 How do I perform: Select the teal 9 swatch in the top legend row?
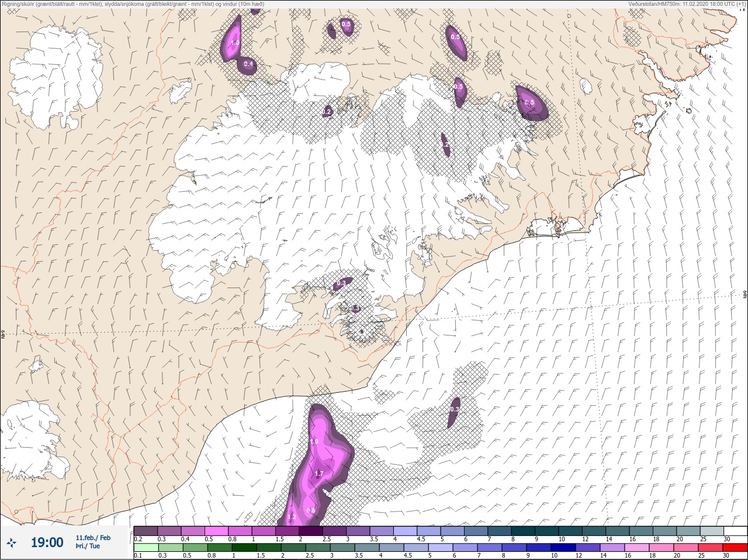(548, 531)
